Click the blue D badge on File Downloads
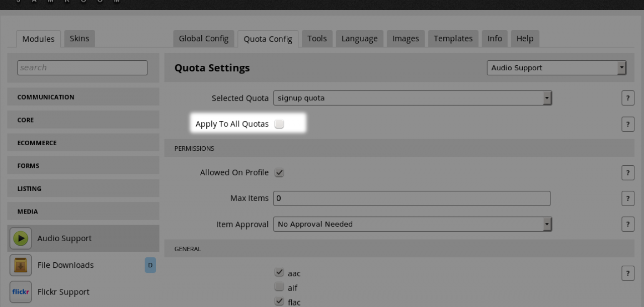The height and width of the screenshot is (307, 644). (x=150, y=265)
